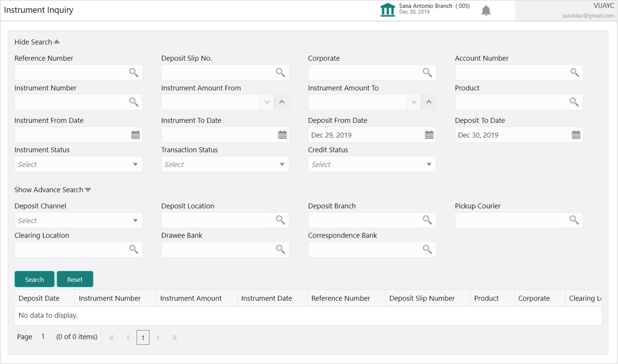Click the Deposit Slip No. search icon
This screenshot has width=618, height=364.
pyautogui.click(x=281, y=72)
